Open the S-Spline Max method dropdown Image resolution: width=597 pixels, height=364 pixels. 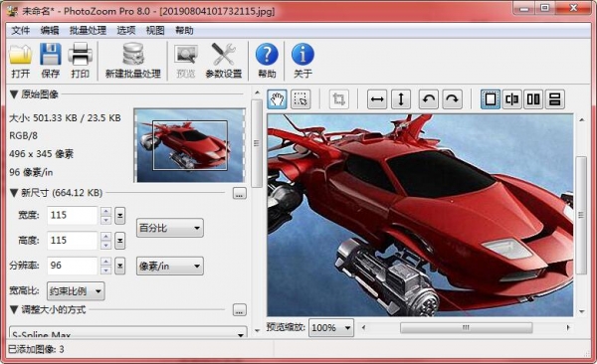coord(128,332)
